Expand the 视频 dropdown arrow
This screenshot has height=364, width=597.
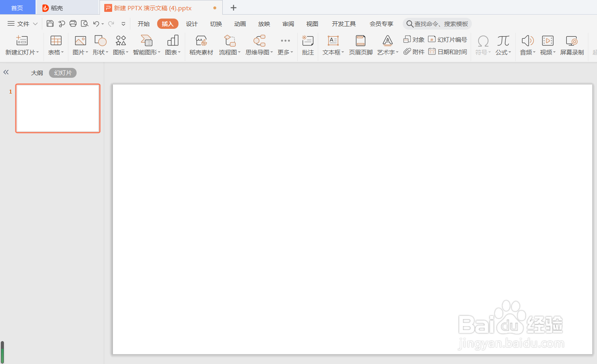554,52
